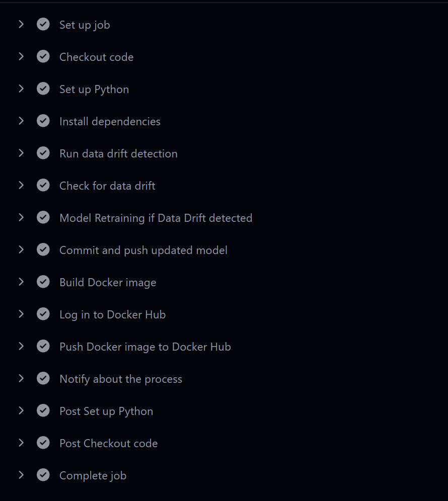Click the checkmark icon next to Complete job
The height and width of the screenshot is (501, 448).
pyautogui.click(x=43, y=475)
